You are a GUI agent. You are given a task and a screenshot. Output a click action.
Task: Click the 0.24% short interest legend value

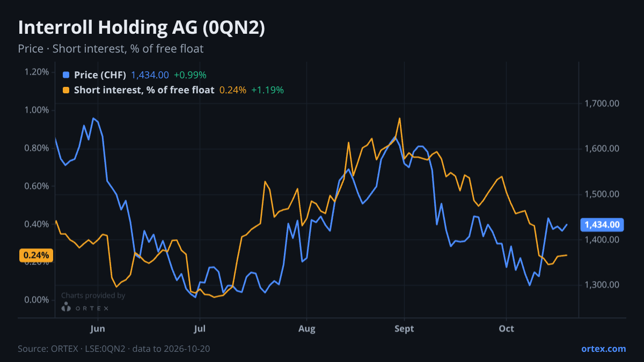point(233,90)
